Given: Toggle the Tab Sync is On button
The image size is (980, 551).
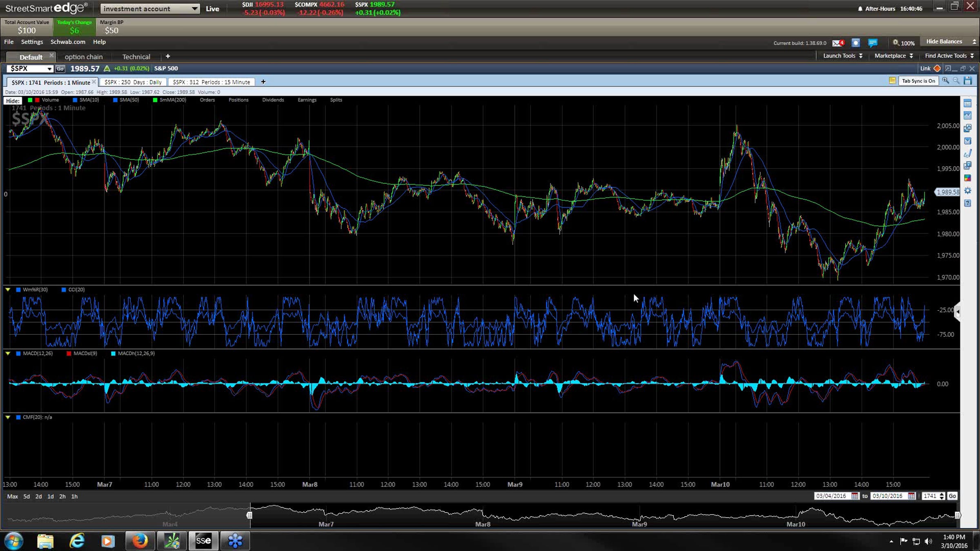Looking at the screenshot, I should [x=918, y=81].
